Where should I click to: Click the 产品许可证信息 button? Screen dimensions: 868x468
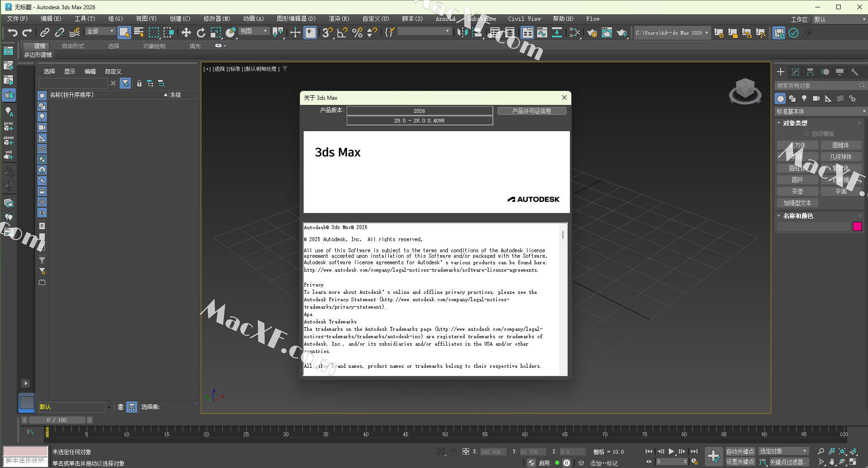(x=532, y=111)
